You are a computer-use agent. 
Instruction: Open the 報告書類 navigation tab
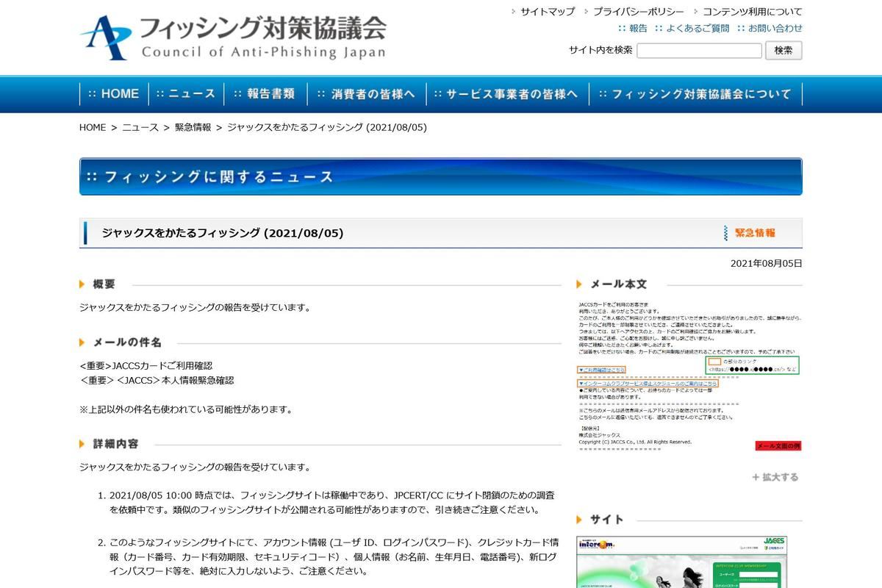(x=265, y=94)
